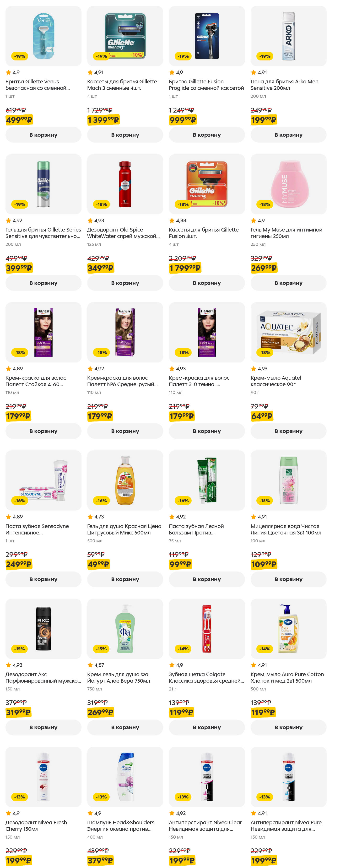Click the star rating icon for Gillette Venus razor
The image size is (340, 868).
coord(8,72)
